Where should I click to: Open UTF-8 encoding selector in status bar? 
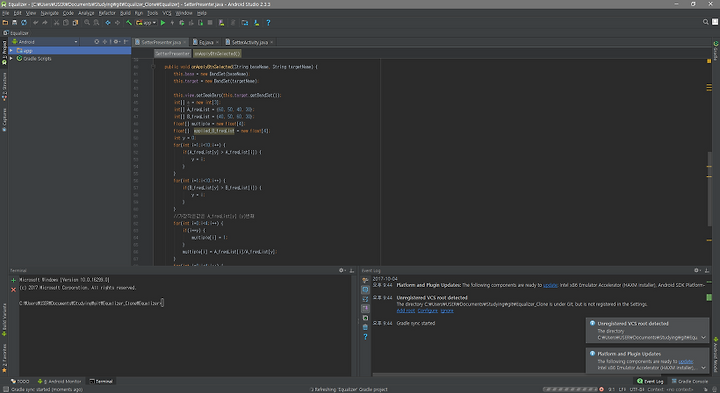(x=636, y=389)
